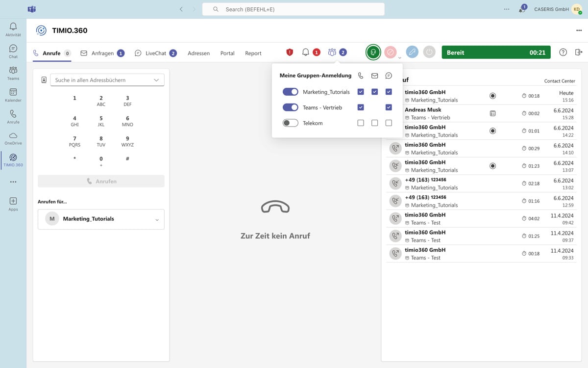
Task: Open status dropdown arrow beside red icon
Action: pyautogui.click(x=399, y=57)
